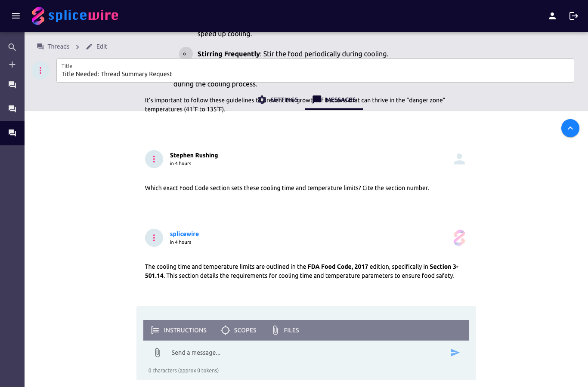Click Stephen Rushing's user avatar icon

pyautogui.click(x=459, y=159)
